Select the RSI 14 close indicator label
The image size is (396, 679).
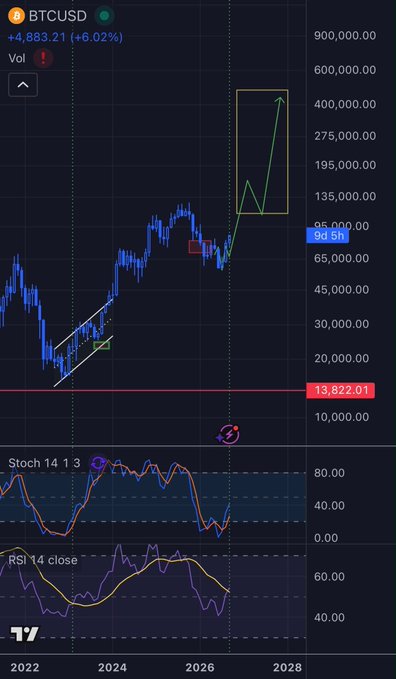(x=43, y=560)
